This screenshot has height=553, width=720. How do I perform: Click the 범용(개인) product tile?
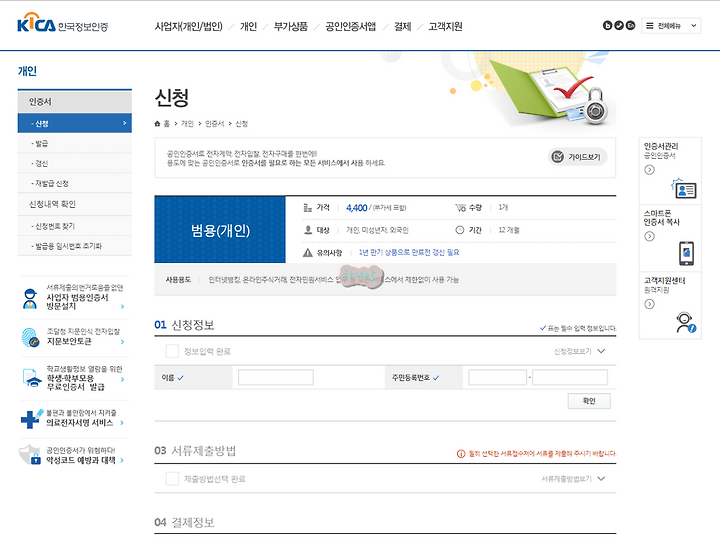(220, 230)
